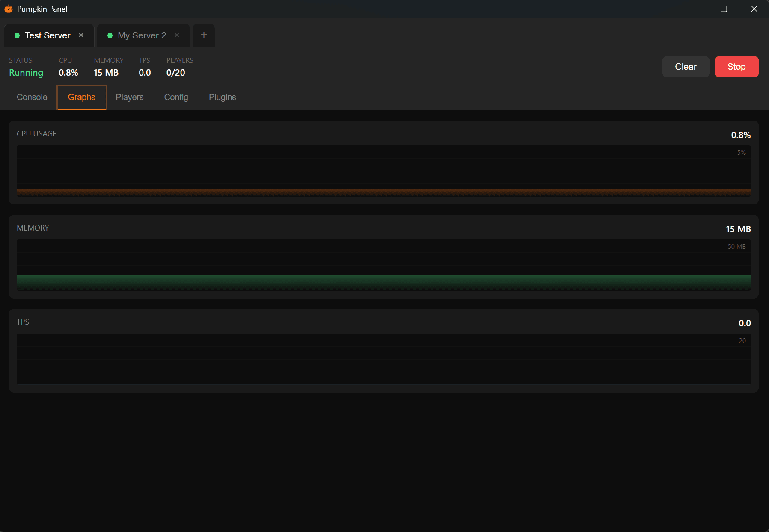Select the Graphs tab
This screenshot has width=769, height=532.
(x=81, y=97)
